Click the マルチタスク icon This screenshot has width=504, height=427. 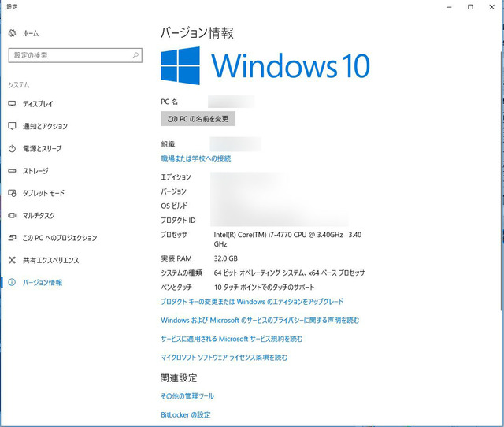point(12,215)
